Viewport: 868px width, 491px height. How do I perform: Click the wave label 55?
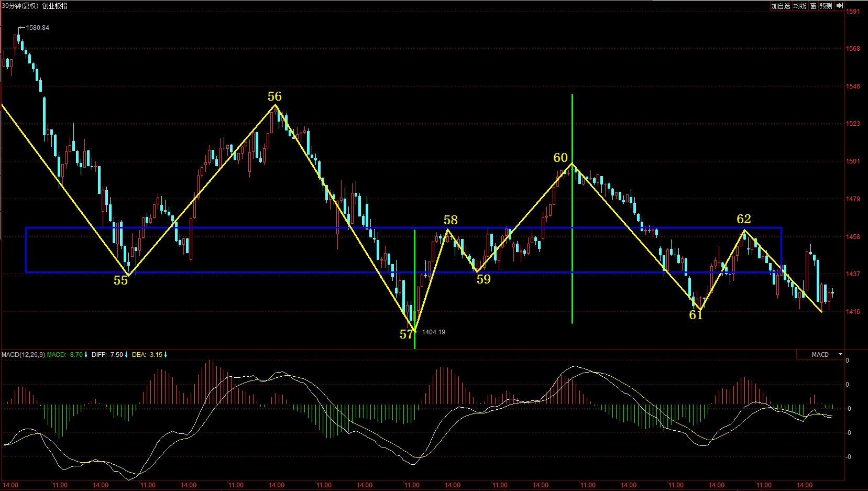click(120, 280)
